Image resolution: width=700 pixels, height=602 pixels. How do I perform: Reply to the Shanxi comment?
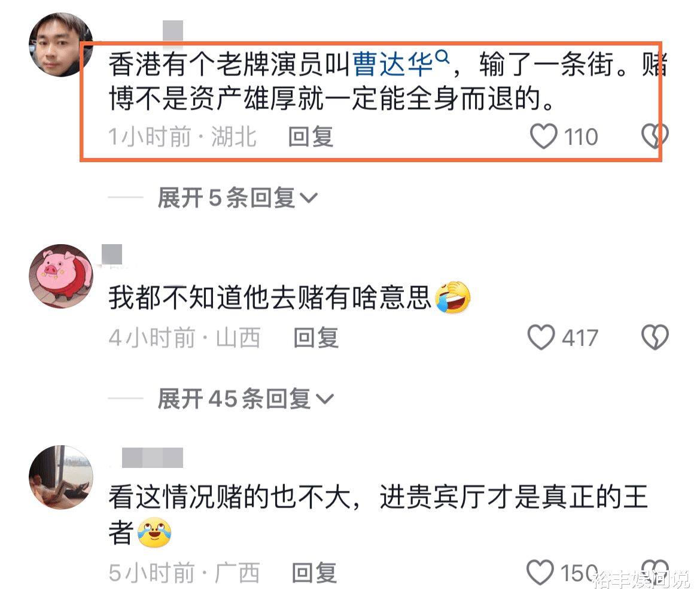tap(316, 337)
